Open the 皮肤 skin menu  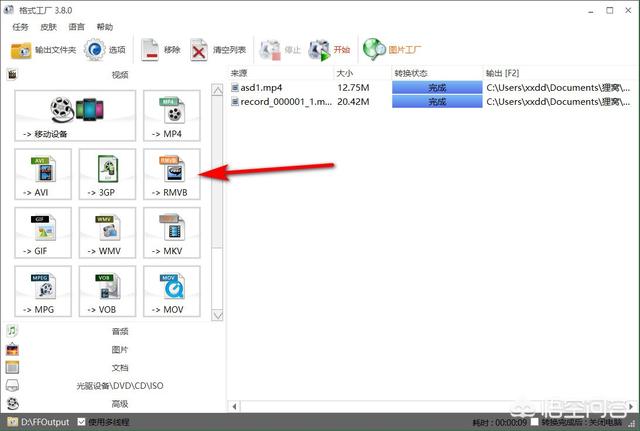[49, 27]
